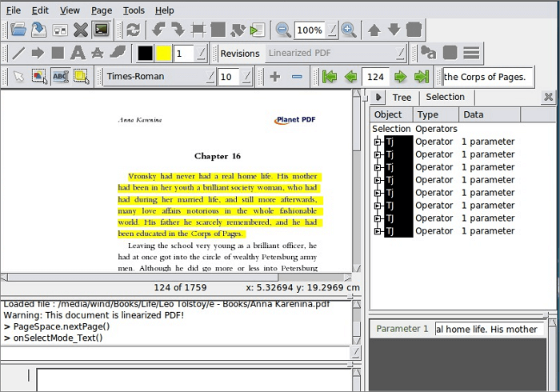Switch to the Tree tab

(402, 98)
